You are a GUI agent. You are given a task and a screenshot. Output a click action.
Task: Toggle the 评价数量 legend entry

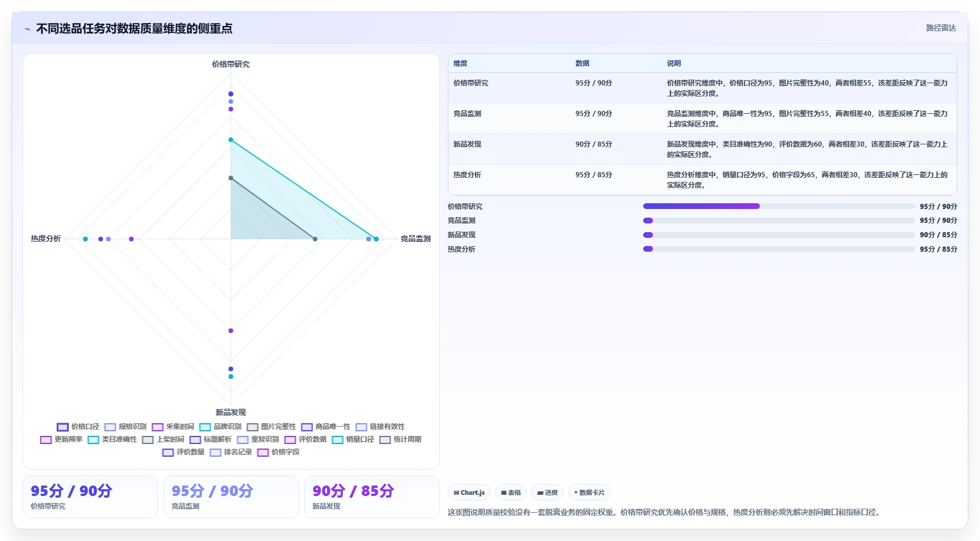(x=183, y=452)
